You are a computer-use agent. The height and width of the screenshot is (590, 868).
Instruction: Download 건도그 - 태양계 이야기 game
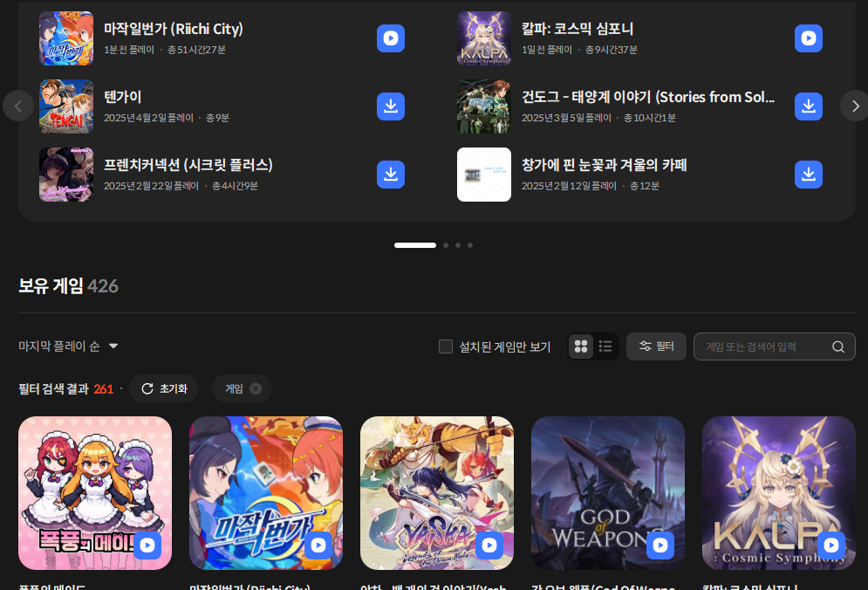[808, 106]
